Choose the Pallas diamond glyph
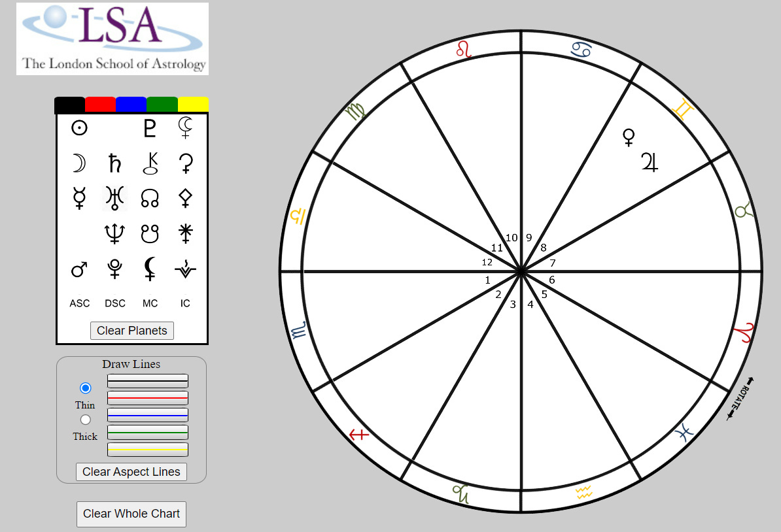This screenshot has height=532, width=781. [185, 198]
